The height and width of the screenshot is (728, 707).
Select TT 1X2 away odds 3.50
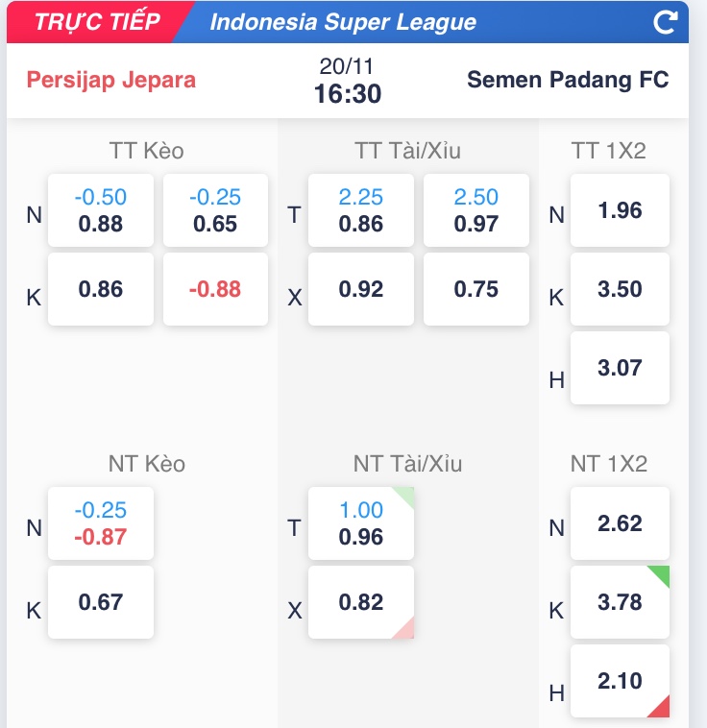click(620, 289)
